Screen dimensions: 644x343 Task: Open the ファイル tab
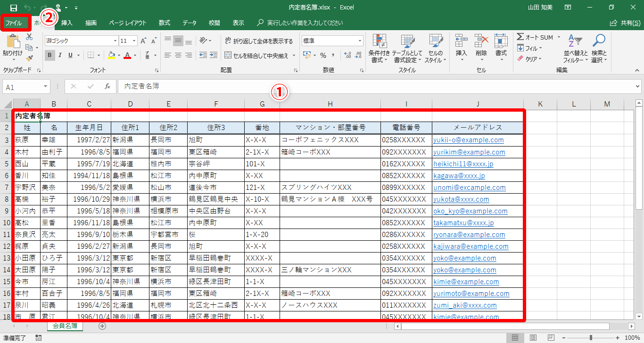pyautogui.click(x=13, y=23)
